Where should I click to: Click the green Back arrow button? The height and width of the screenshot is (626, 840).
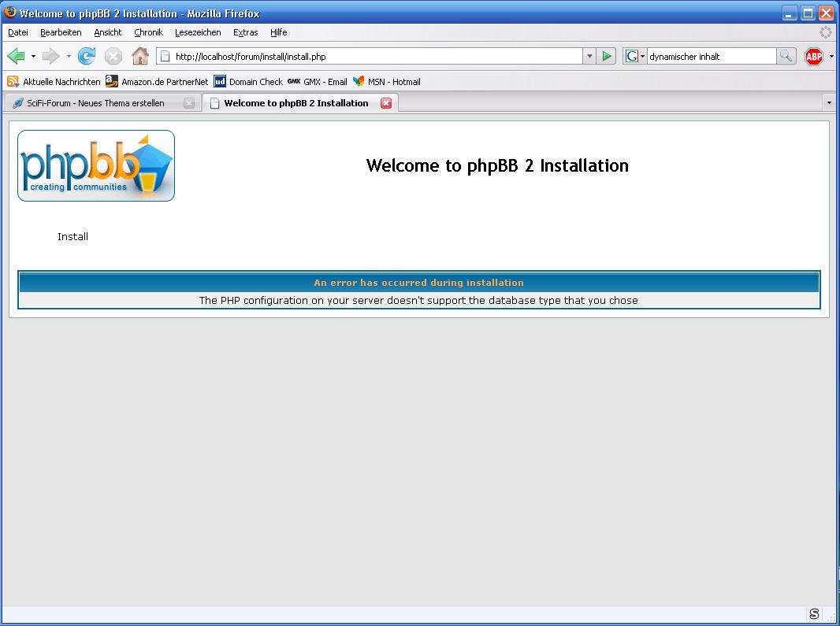[16, 56]
